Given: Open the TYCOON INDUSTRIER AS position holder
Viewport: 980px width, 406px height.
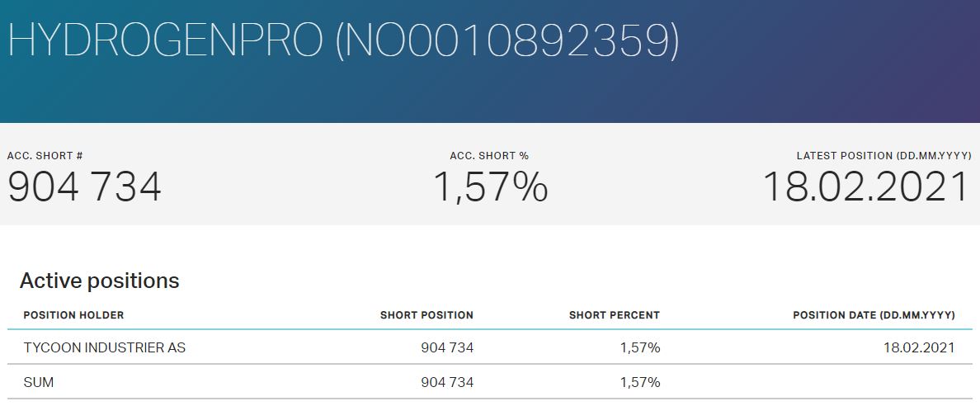Looking at the screenshot, I should (x=104, y=347).
